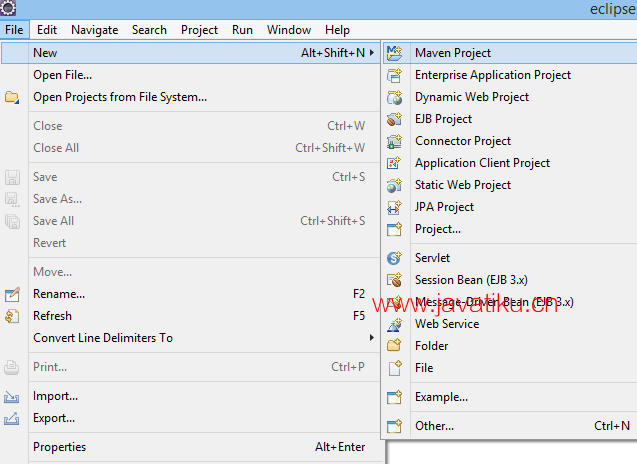Select Enterprise Application Project entry
Screen dimensions: 637x464
click(x=510, y=75)
